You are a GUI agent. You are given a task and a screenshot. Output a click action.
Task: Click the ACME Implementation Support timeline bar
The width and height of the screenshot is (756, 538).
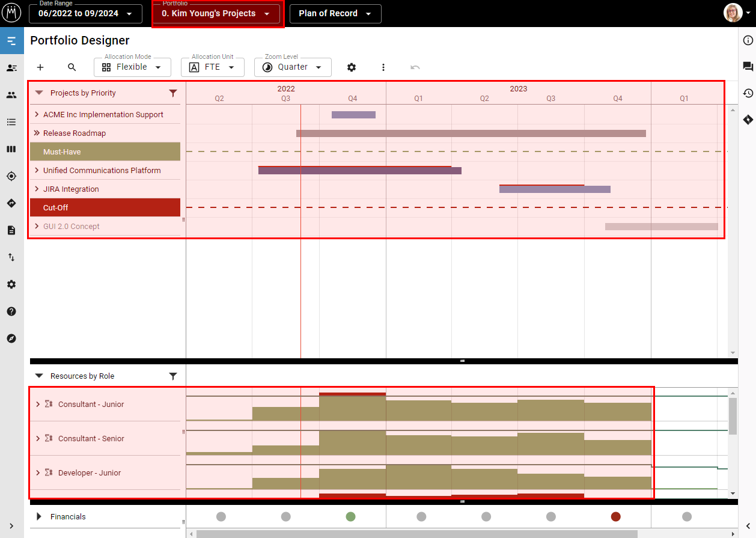(353, 115)
